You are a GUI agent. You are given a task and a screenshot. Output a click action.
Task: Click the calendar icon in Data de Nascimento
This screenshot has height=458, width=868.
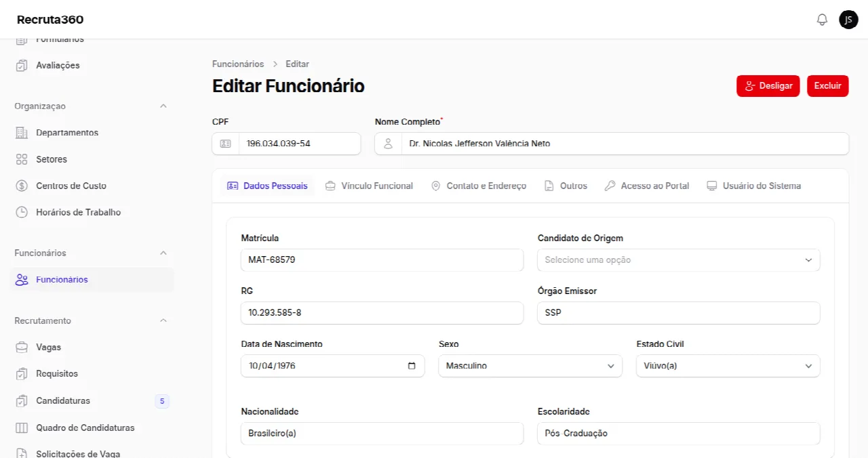point(412,366)
